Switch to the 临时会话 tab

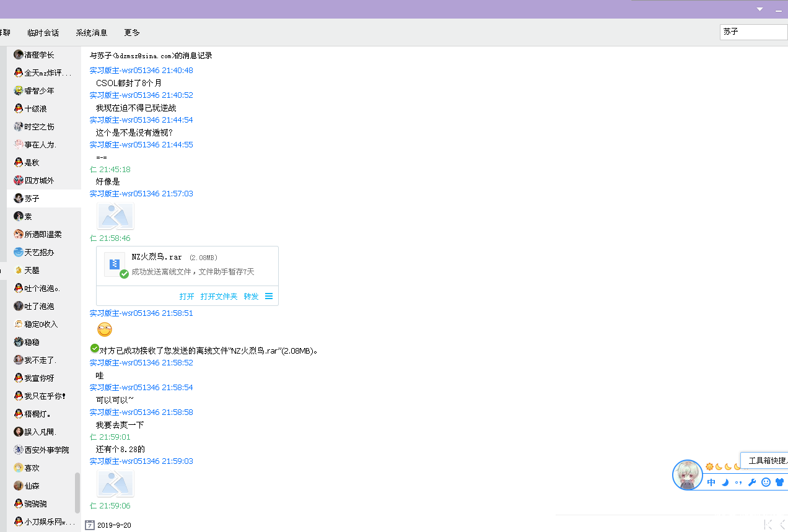coord(43,33)
